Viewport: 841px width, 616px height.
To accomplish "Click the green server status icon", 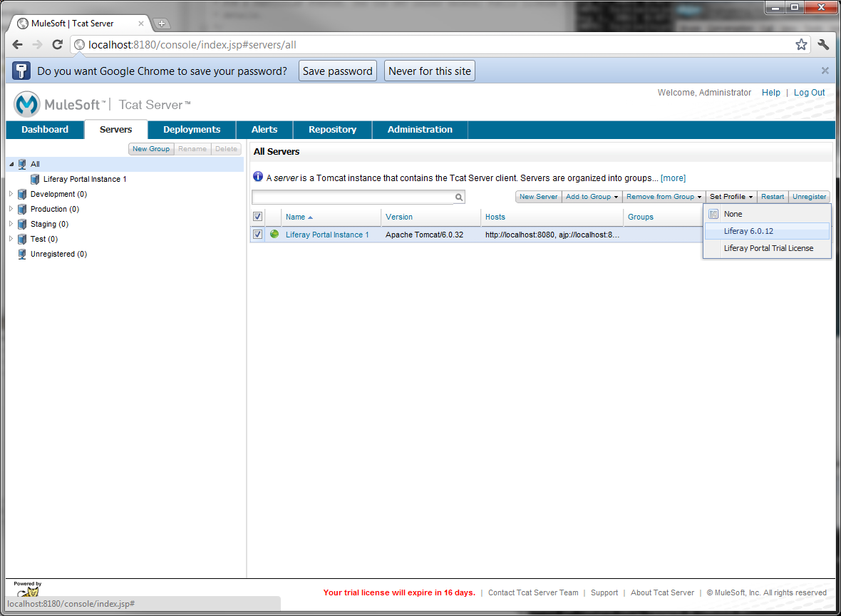I will pos(274,234).
